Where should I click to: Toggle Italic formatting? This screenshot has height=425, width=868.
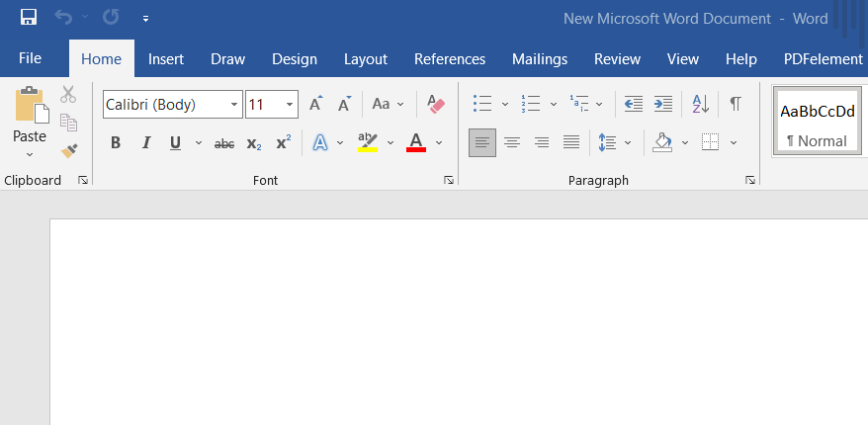coord(146,143)
